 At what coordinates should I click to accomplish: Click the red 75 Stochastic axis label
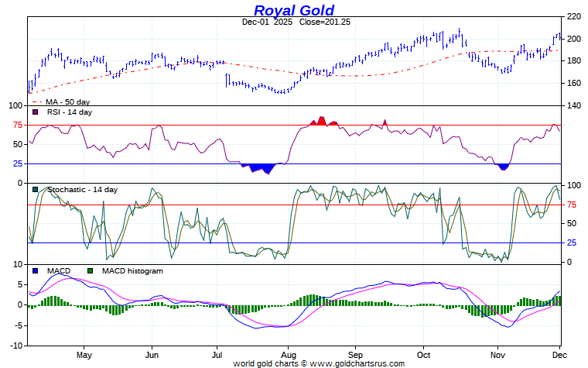pyautogui.click(x=572, y=205)
